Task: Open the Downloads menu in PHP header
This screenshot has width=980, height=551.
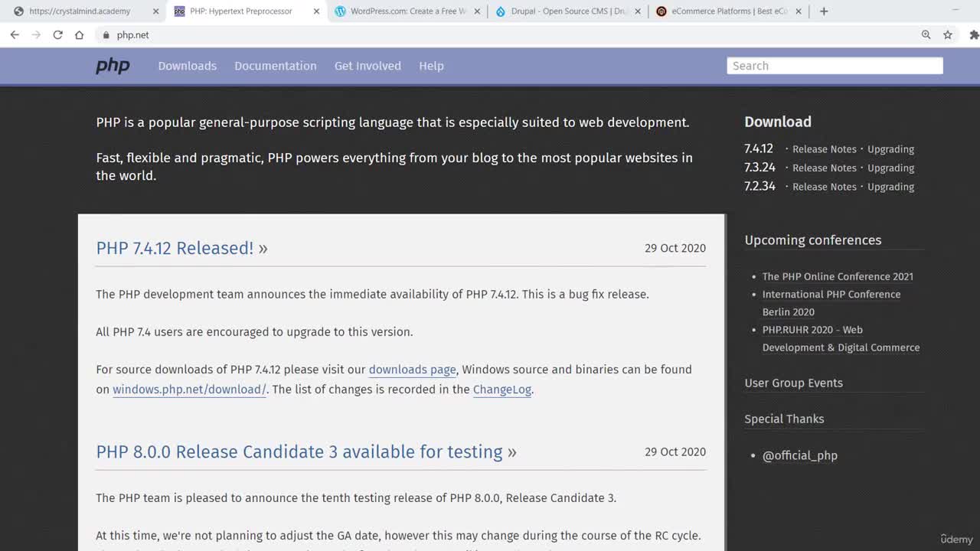Action: (x=188, y=66)
